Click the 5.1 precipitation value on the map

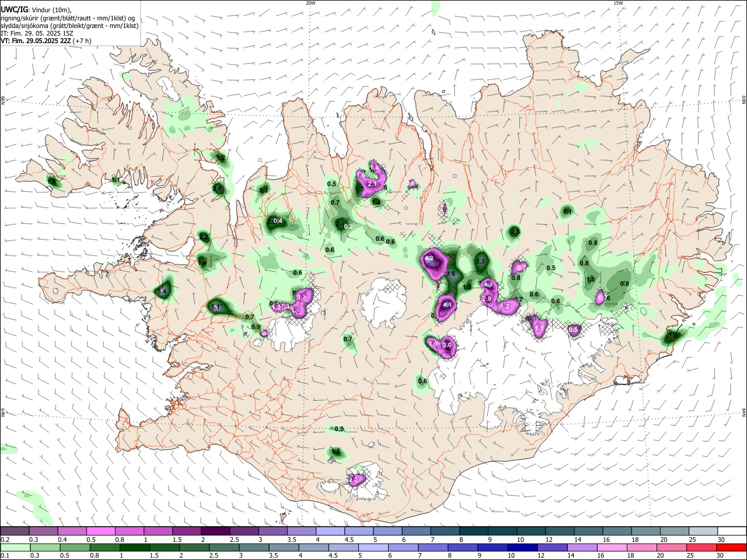click(215, 307)
